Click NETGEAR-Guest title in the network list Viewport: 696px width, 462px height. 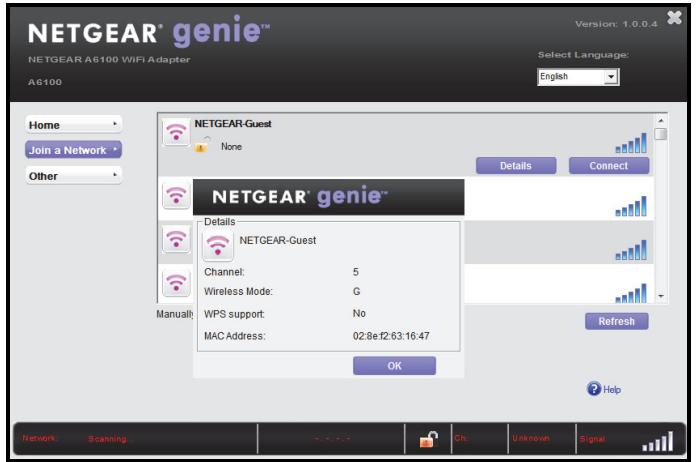pyautogui.click(x=233, y=124)
